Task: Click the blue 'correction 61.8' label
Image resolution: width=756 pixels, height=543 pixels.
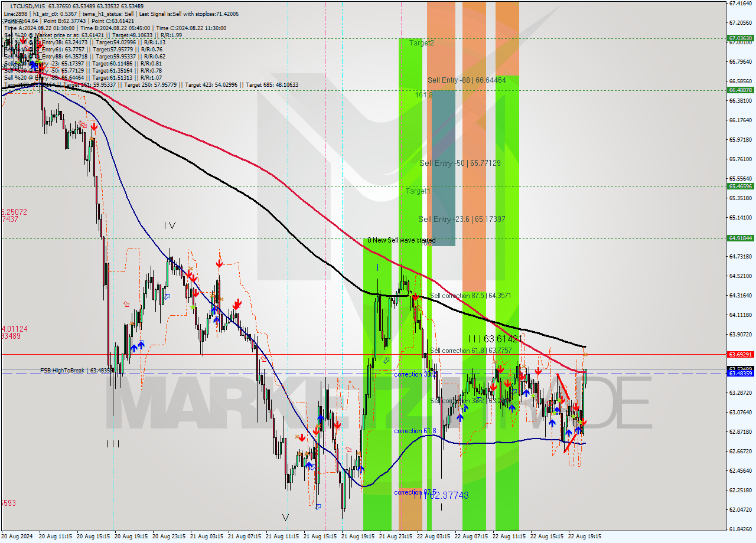Action: click(415, 431)
